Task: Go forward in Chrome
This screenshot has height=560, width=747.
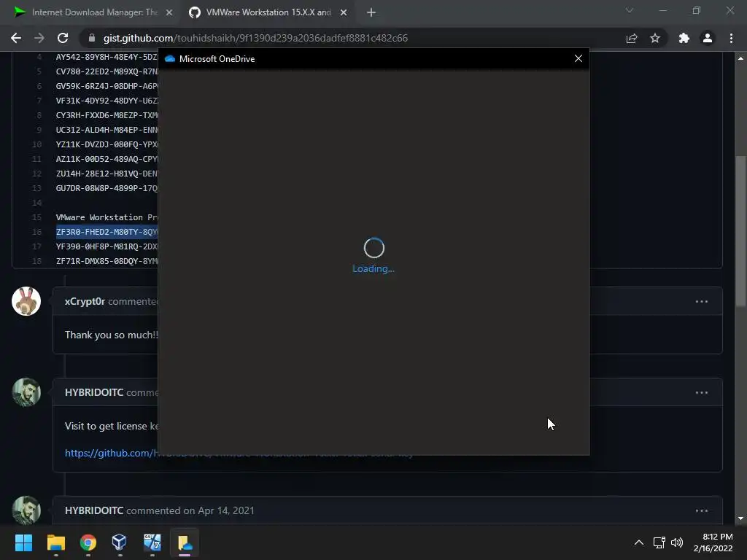Action: click(x=39, y=38)
